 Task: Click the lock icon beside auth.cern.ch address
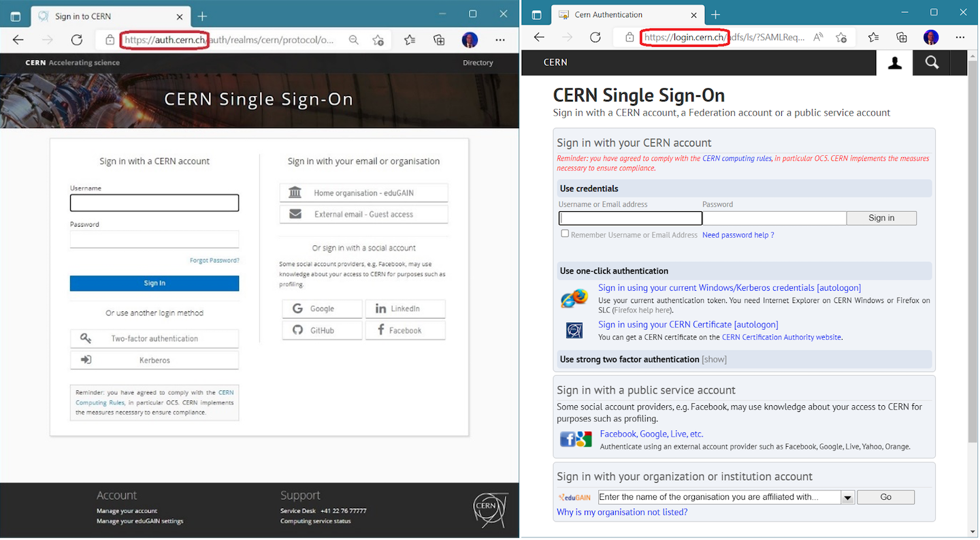click(x=110, y=40)
